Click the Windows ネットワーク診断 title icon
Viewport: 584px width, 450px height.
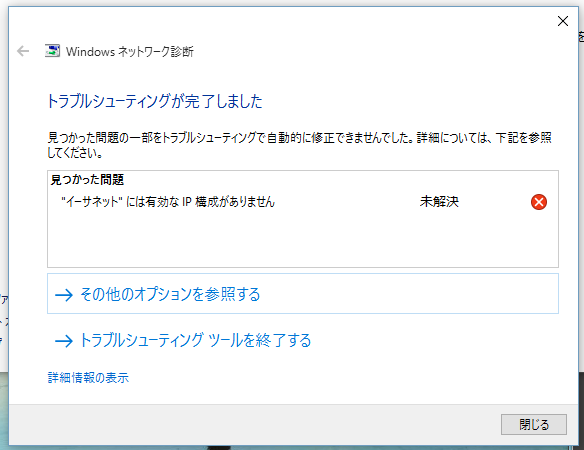52,51
